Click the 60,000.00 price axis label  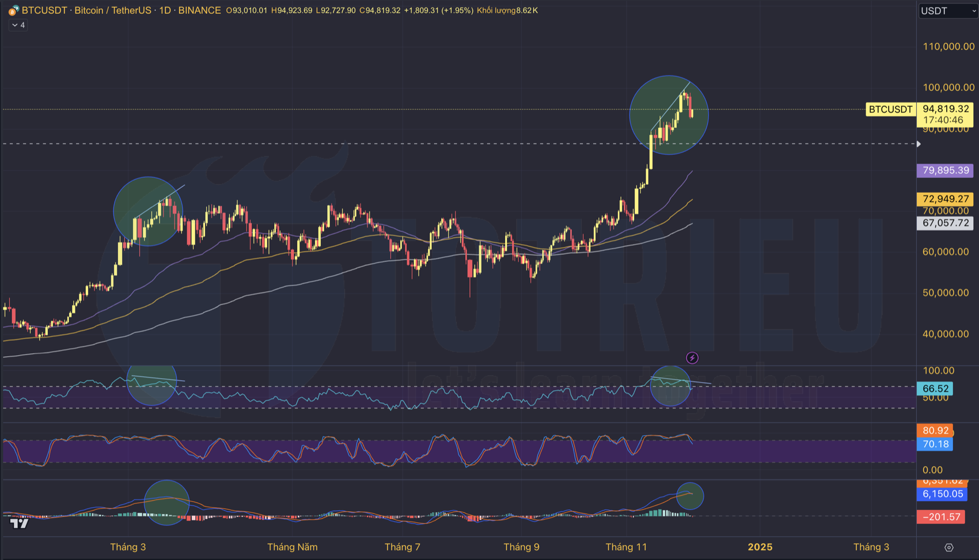946,252
